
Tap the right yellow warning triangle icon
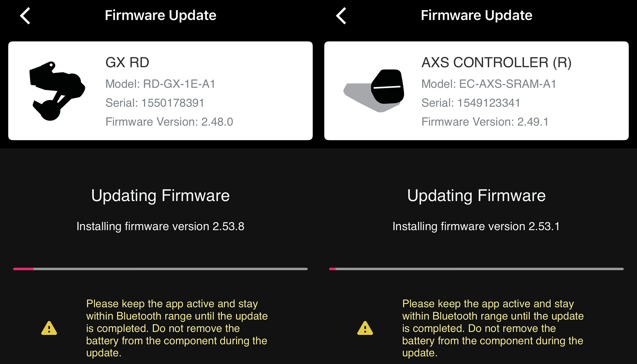pos(365,328)
